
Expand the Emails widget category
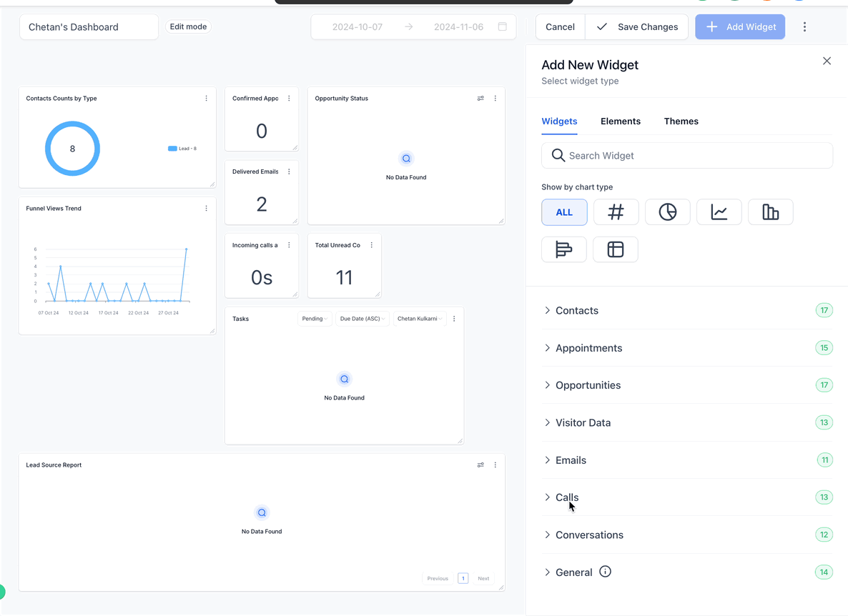pos(687,459)
